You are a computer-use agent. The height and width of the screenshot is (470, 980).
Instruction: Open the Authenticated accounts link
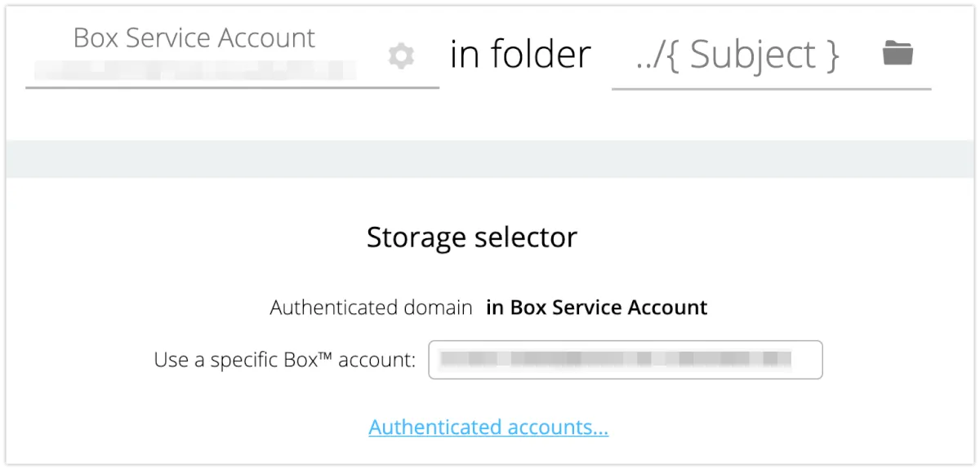(x=488, y=427)
